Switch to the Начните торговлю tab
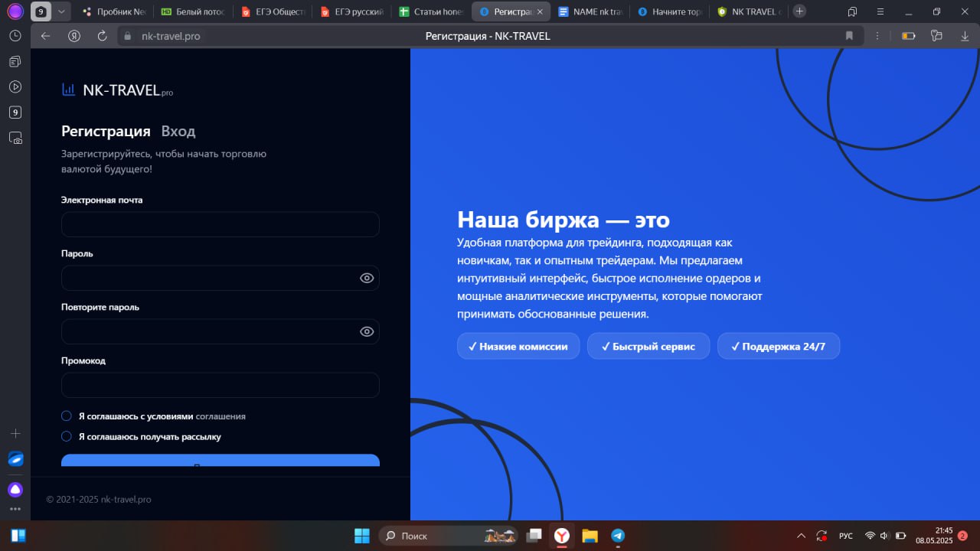 click(x=670, y=11)
